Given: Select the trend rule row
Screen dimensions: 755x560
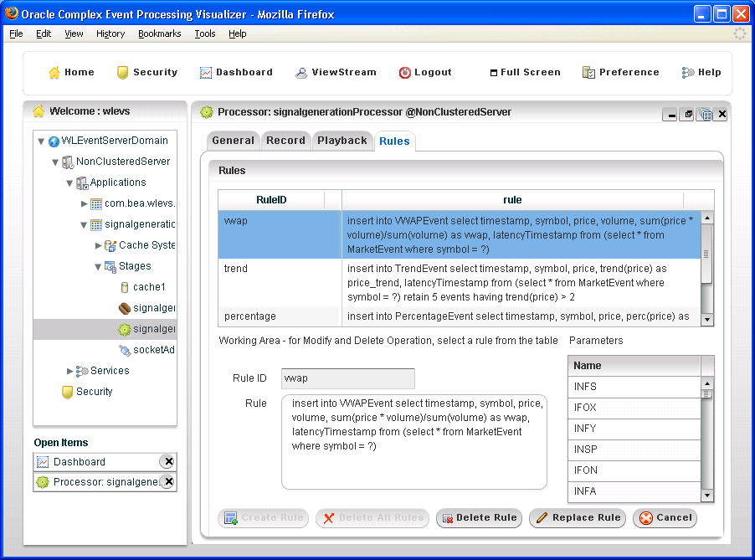Looking at the screenshot, I should click(x=460, y=283).
